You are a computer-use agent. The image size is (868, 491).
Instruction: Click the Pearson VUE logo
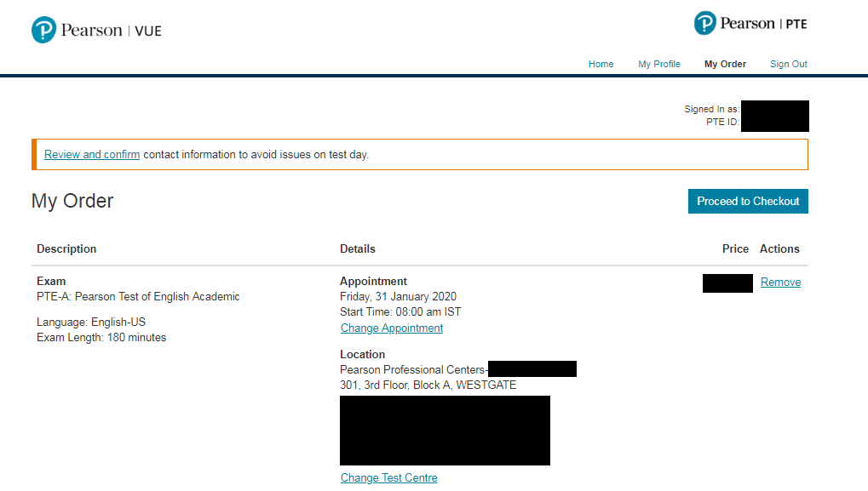point(96,30)
